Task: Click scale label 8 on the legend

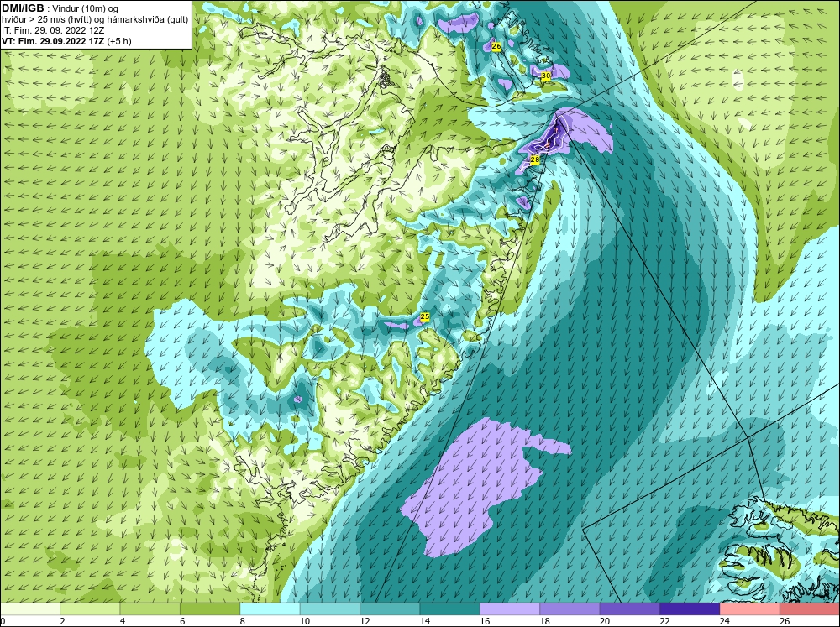Action: point(243,622)
